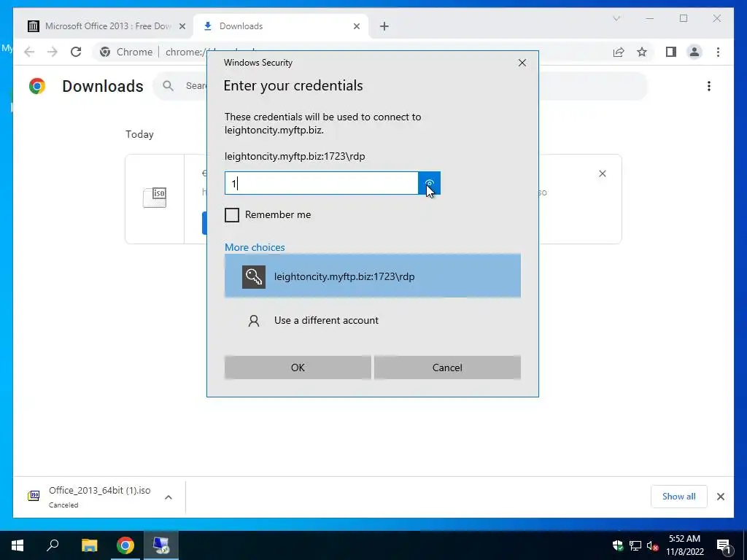The height and width of the screenshot is (560, 747).
Task: Click the muted volume tray icon
Action: coord(653,545)
